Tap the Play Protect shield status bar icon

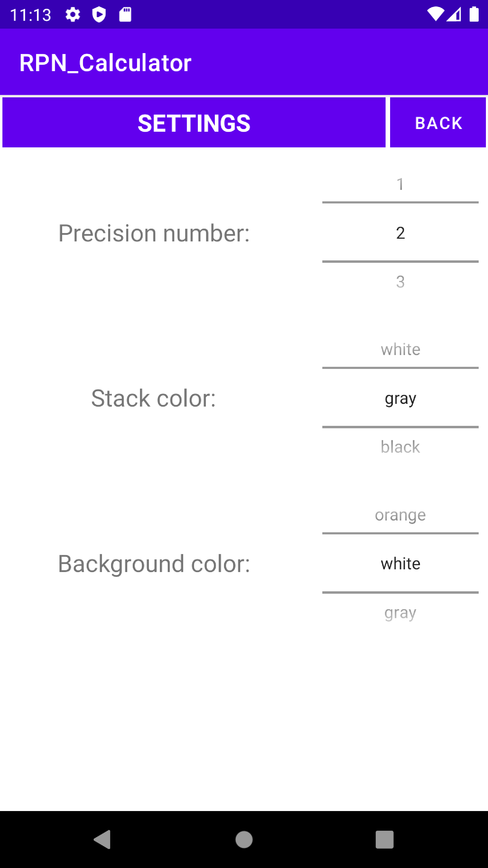[x=99, y=14]
